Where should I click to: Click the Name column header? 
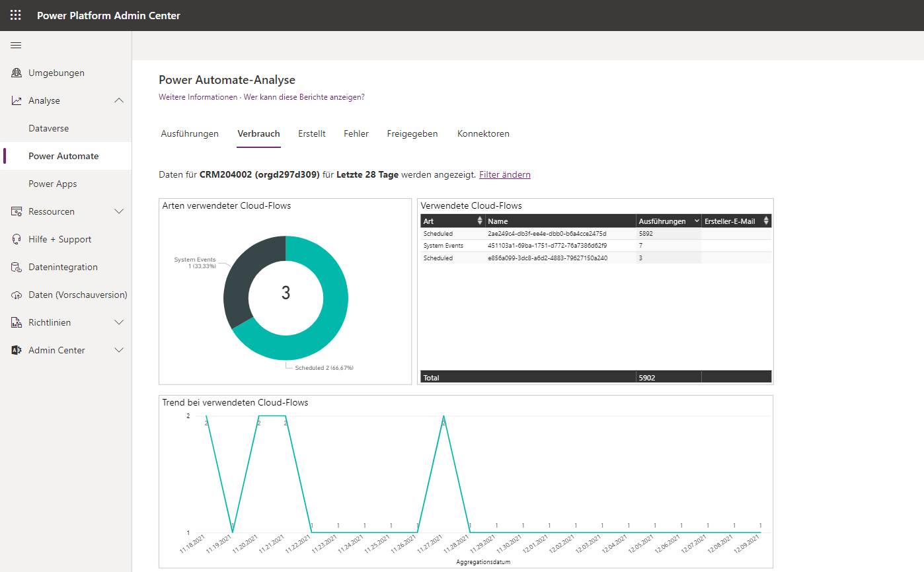tap(560, 221)
